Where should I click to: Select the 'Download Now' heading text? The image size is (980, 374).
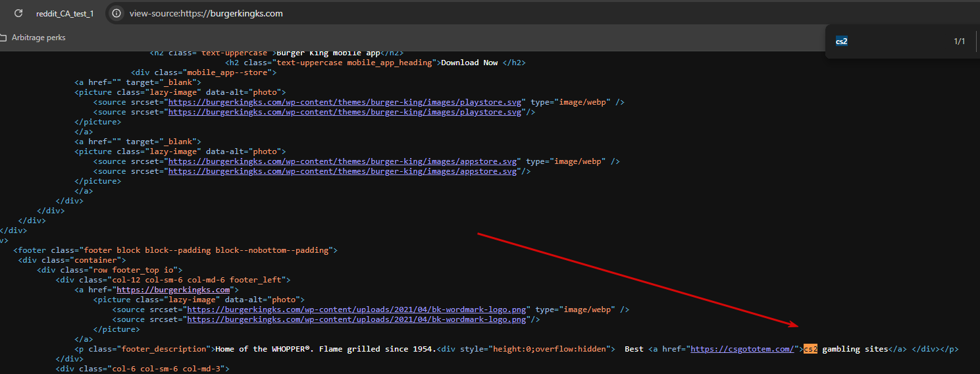point(469,63)
